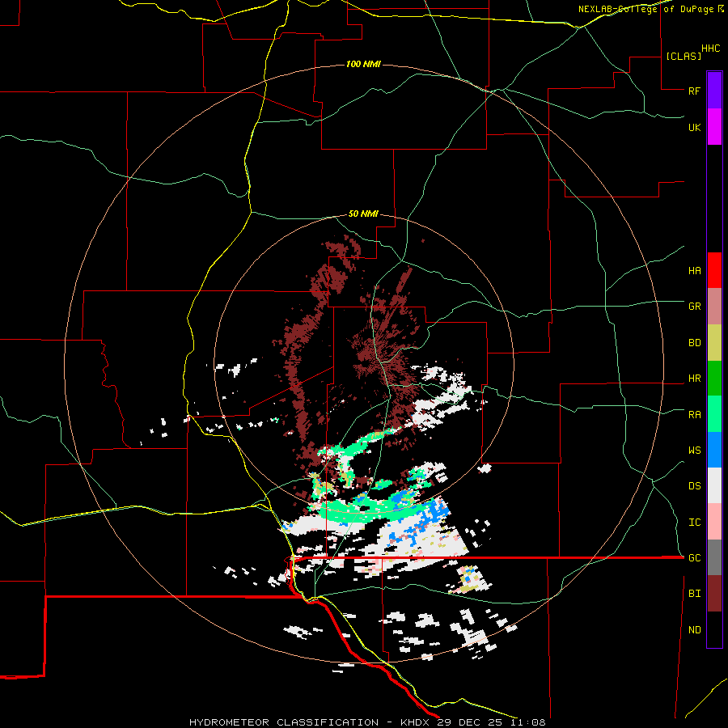Screen dimensions: 728x728
Task: Click the light pink IC legend swatch
Action: coord(714,522)
